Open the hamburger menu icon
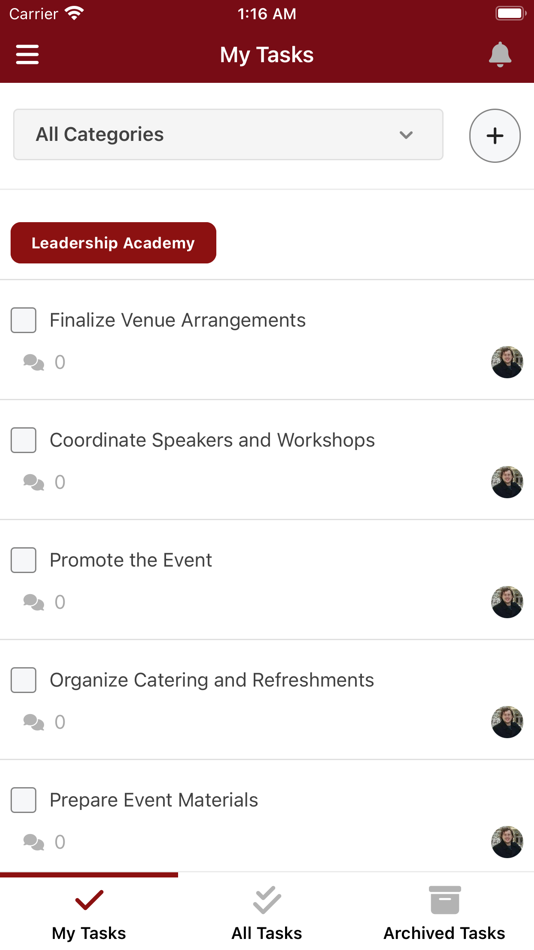This screenshot has width=534, height=950. click(x=27, y=55)
